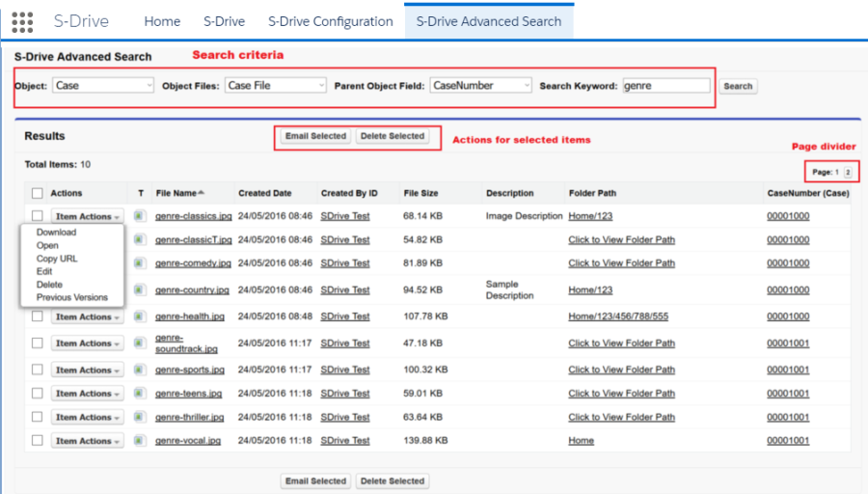Click file type icon for genre-classics.jpg
This screenshot has height=494, width=868.
(140, 216)
